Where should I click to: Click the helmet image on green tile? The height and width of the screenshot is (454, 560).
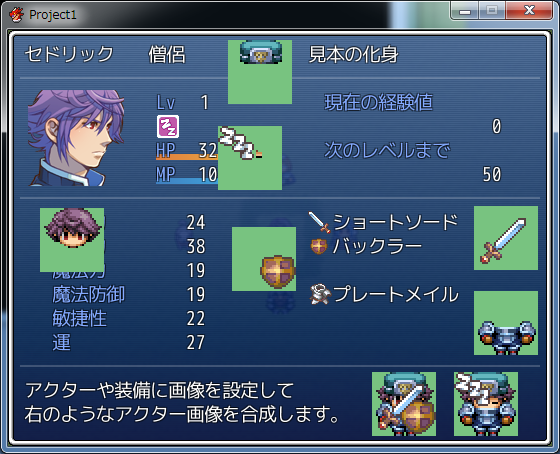point(260,72)
